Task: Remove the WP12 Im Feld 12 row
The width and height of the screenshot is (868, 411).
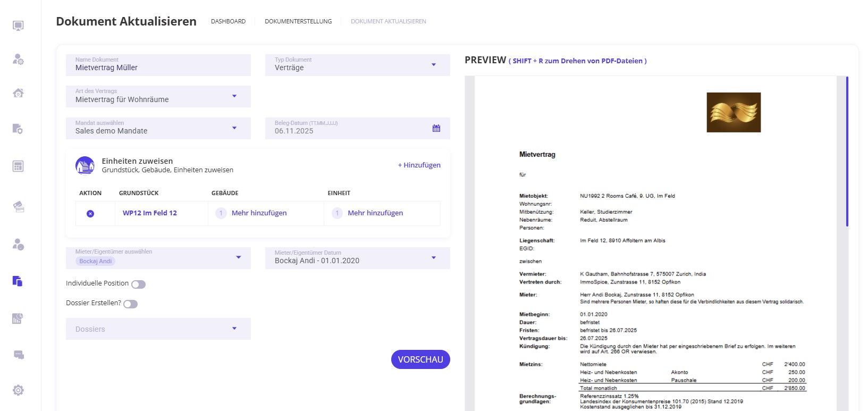Action: [x=90, y=213]
